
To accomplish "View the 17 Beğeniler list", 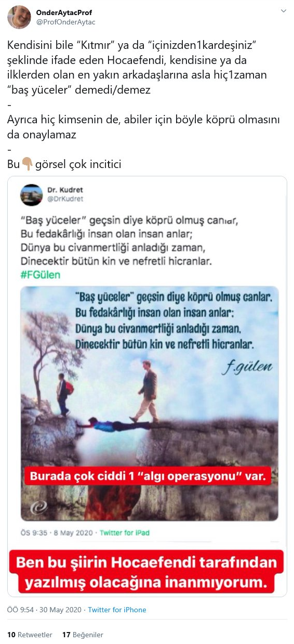I will (83, 635).
